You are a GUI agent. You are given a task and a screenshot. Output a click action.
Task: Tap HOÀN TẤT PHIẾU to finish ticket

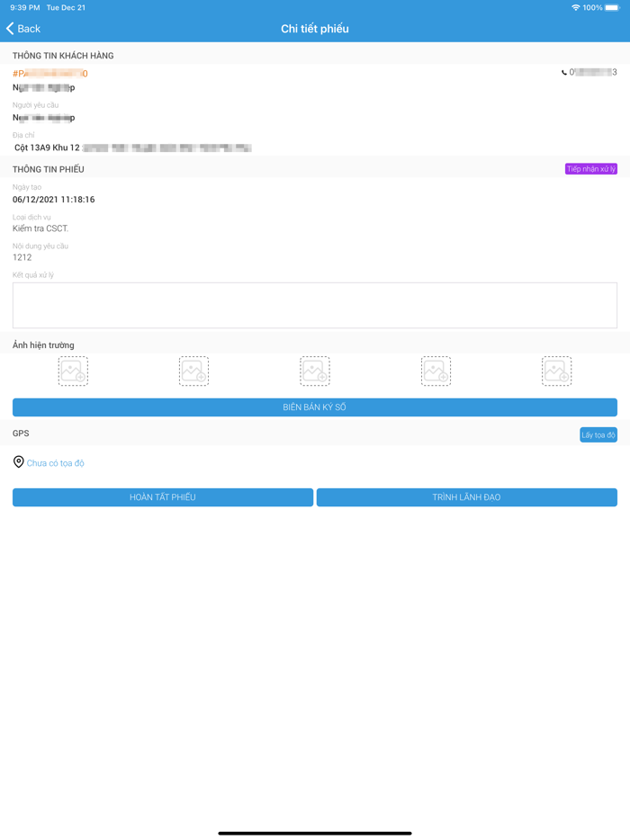(163, 497)
